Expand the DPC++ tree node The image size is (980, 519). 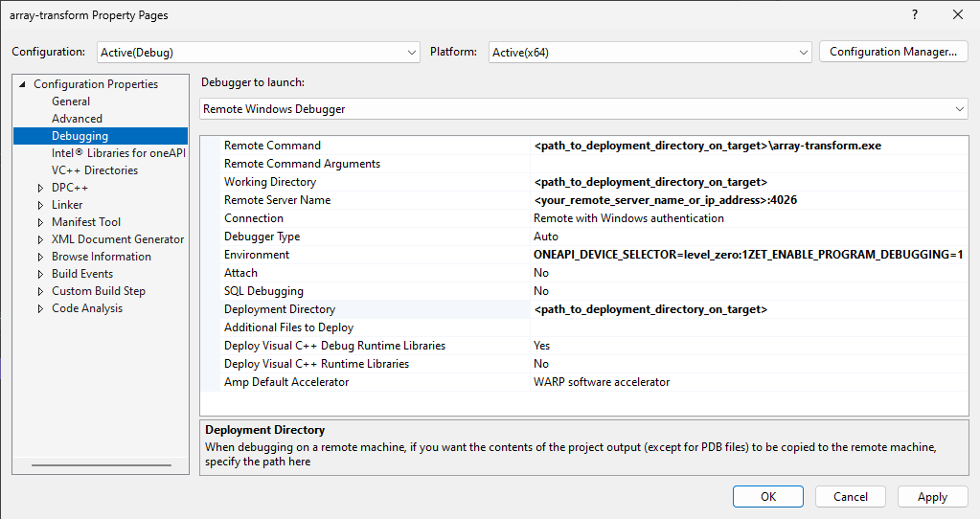tap(40, 188)
